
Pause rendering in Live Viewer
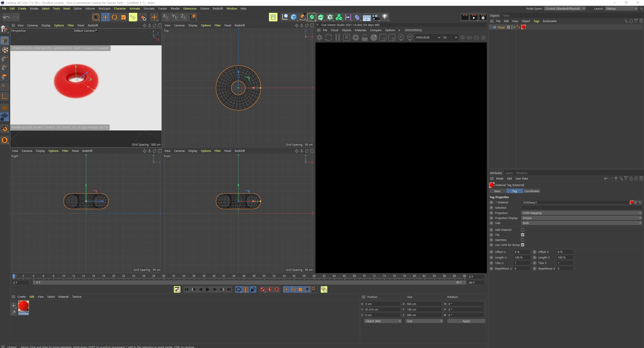point(337,37)
